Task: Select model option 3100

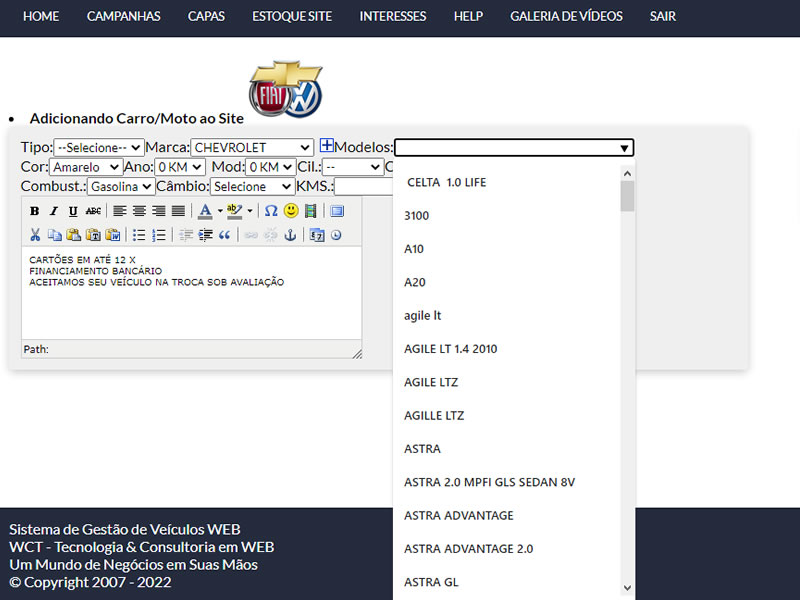Action: tap(507, 215)
